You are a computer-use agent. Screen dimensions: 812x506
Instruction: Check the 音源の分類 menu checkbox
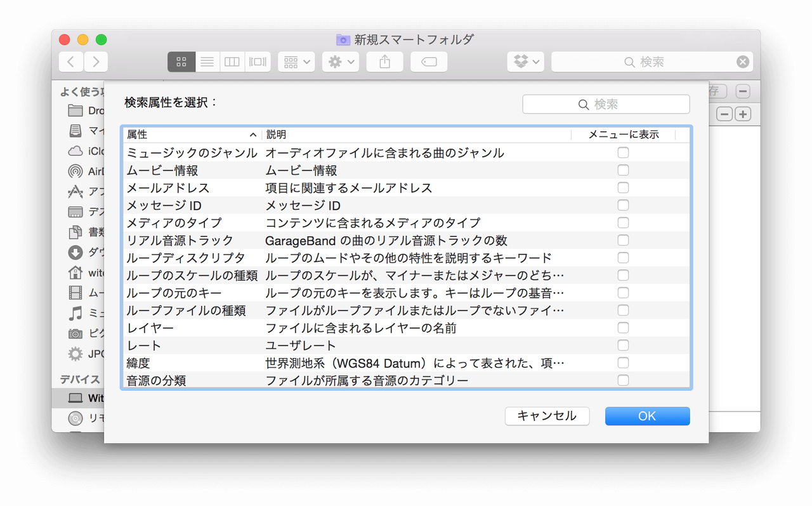624,380
